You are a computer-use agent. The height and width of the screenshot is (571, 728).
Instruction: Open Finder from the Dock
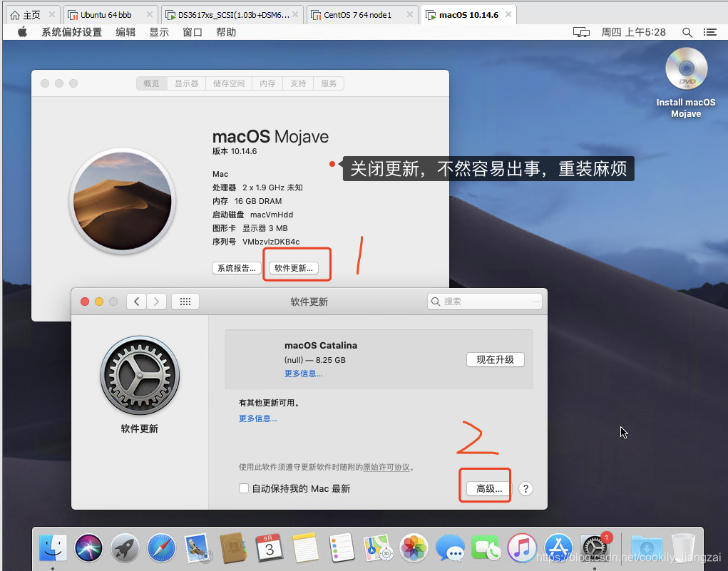pos(53,547)
